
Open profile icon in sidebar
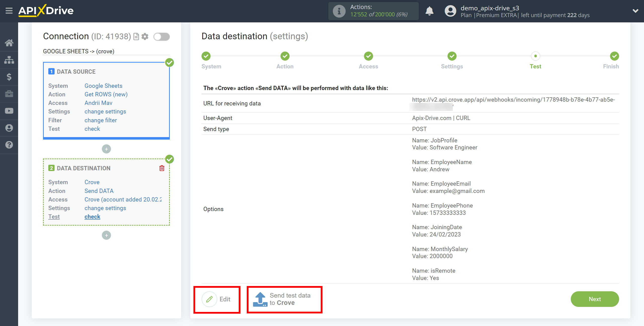(x=9, y=128)
